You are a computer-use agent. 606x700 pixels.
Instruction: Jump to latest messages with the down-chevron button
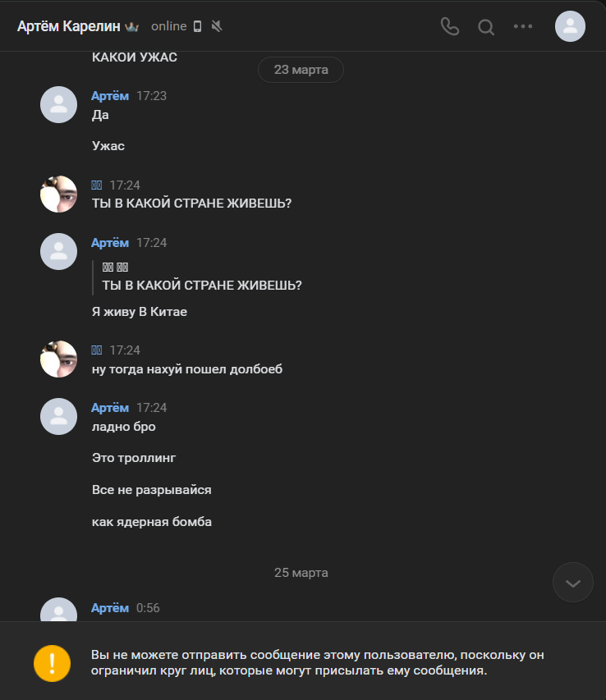pos(572,583)
